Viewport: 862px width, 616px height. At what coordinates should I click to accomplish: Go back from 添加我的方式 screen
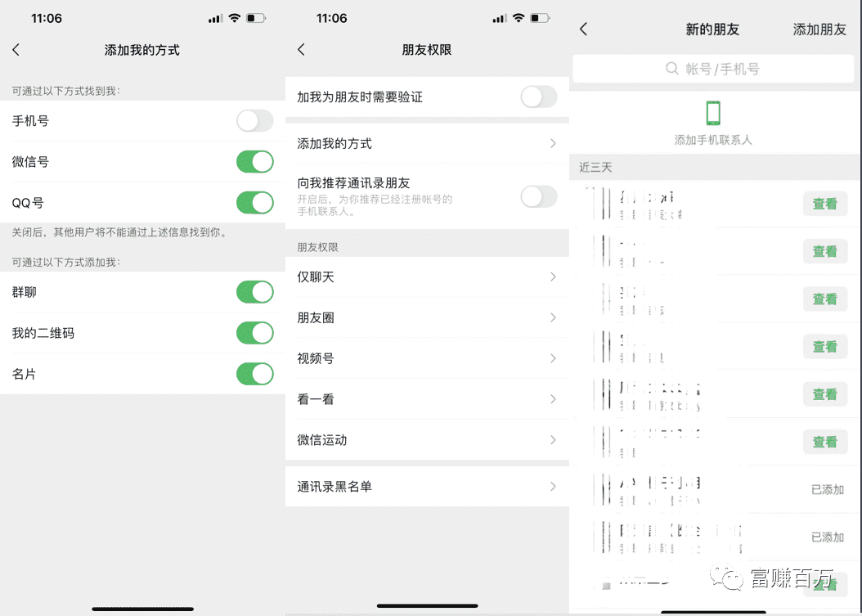(x=16, y=50)
